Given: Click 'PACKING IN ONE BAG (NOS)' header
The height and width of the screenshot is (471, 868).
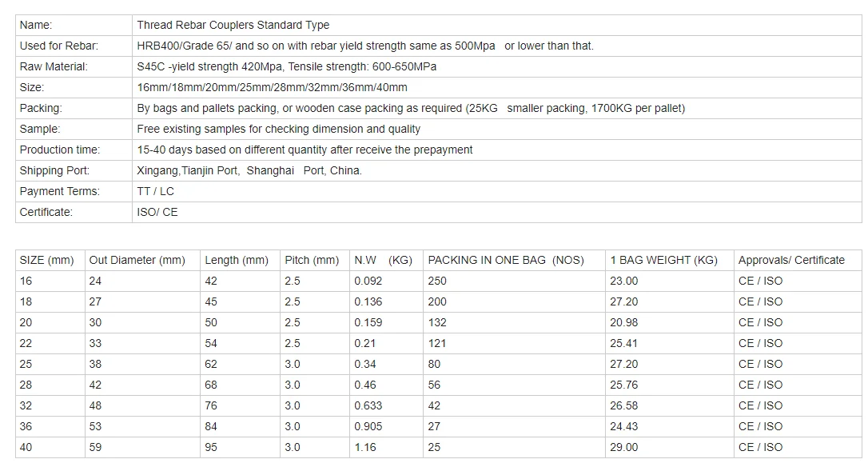Looking at the screenshot, I should (514, 260).
